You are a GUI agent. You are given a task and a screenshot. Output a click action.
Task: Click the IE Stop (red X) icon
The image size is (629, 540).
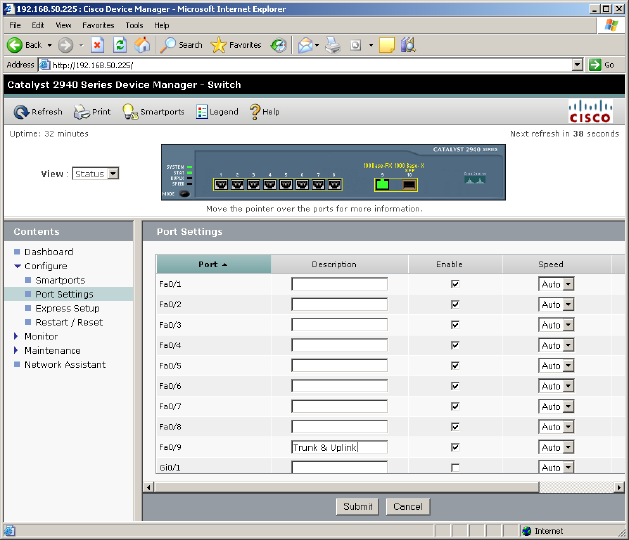point(97,45)
